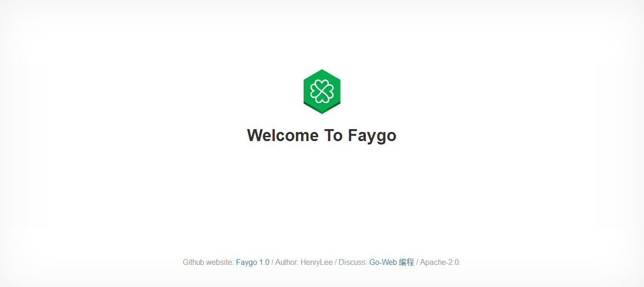The width and height of the screenshot is (644, 287).
Task: Click the Apache-2.0. license text
Action: [x=440, y=262]
